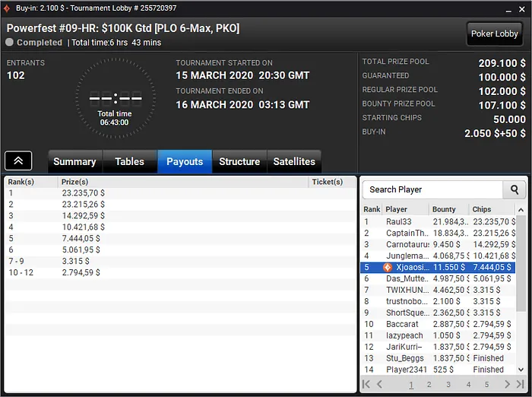Select player row lazypeach
The height and width of the screenshot is (397, 532).
coord(438,335)
